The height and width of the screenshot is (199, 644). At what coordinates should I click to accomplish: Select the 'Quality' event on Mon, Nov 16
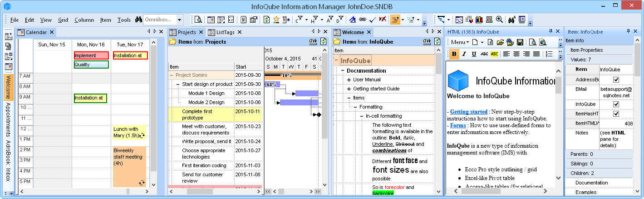pyautogui.click(x=92, y=65)
